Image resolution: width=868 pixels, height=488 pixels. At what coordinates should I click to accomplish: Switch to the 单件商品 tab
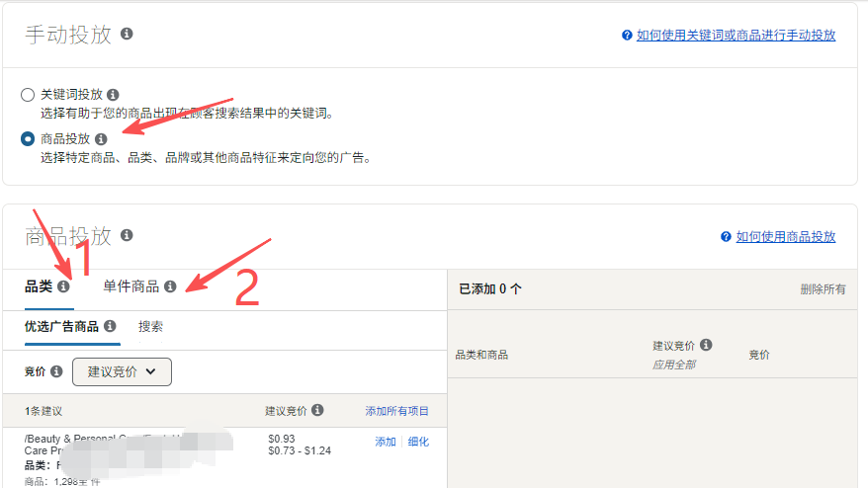(130, 286)
